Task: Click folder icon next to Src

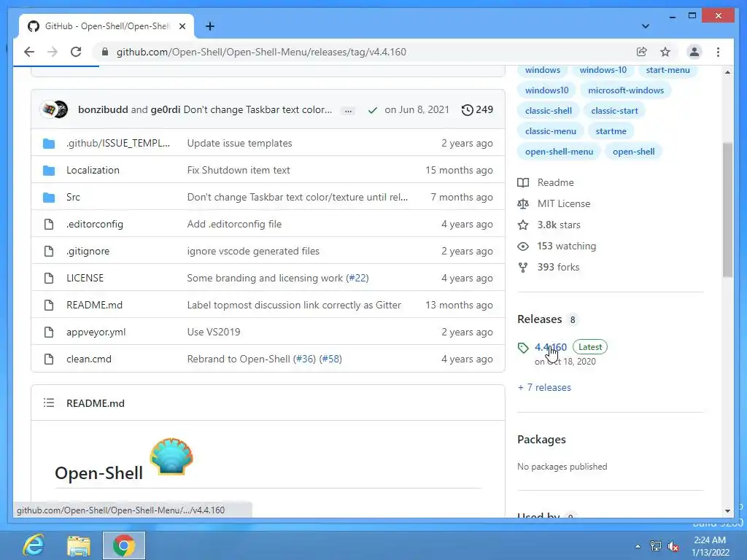Action: (49, 197)
